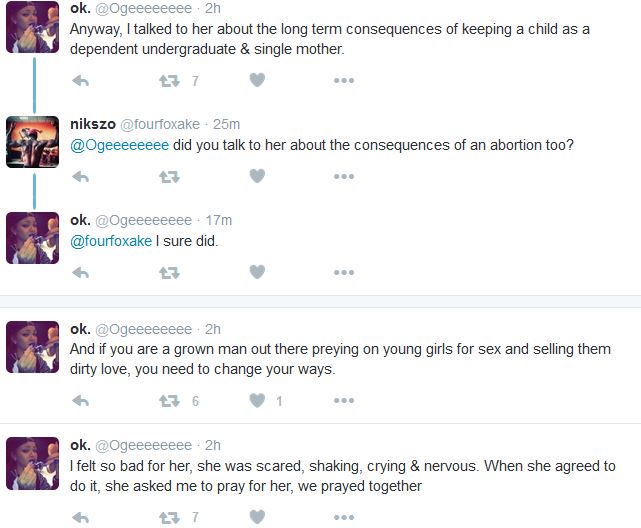Viewport: 641px width, 528px height.
Task: Open nikszo's profile picture
Action: (32, 143)
